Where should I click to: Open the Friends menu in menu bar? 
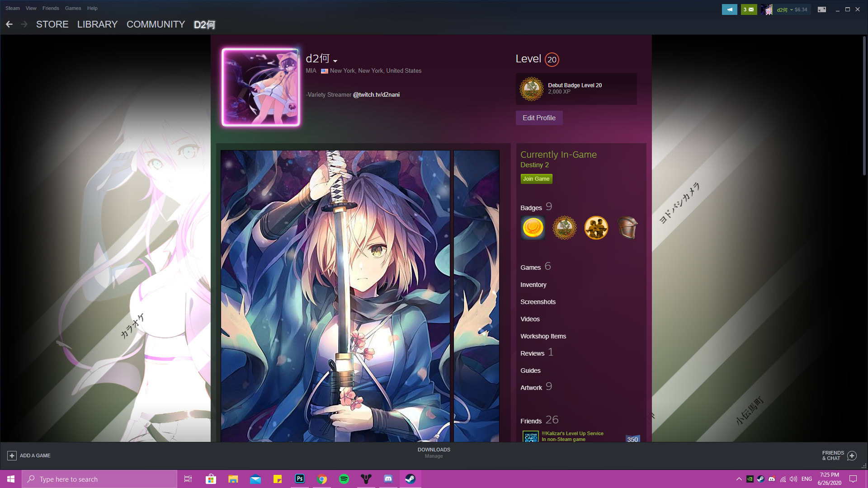point(51,8)
